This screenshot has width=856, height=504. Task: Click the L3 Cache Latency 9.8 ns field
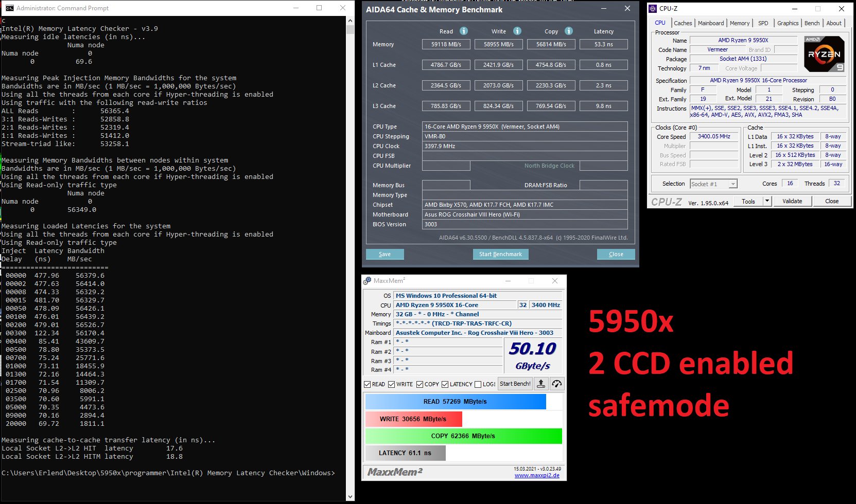(604, 106)
